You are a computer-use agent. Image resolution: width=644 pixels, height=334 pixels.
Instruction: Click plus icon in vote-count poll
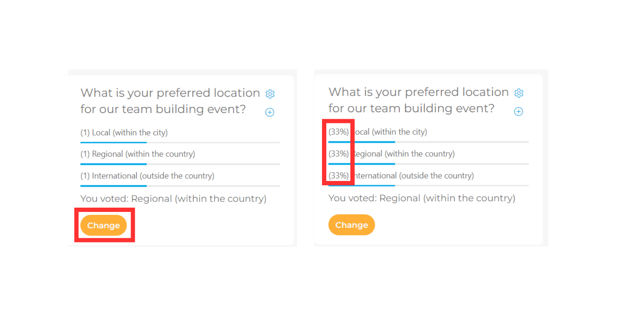270,112
